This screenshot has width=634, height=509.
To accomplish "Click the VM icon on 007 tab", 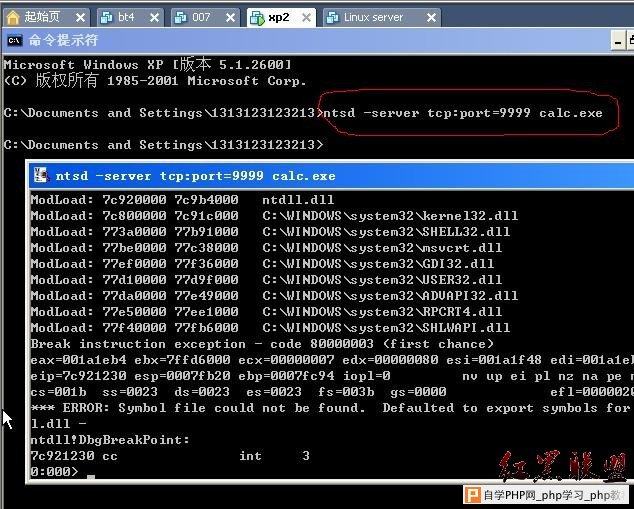I will [181, 17].
